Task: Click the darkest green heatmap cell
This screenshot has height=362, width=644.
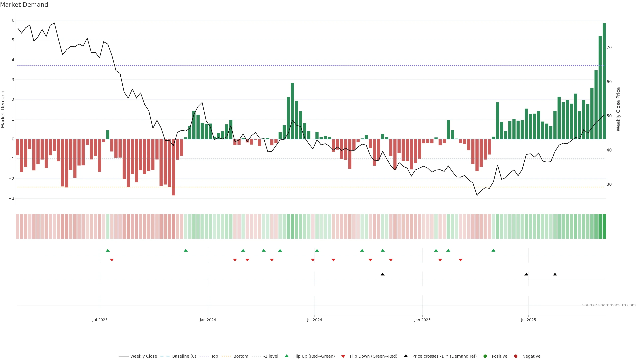Action: (604, 226)
